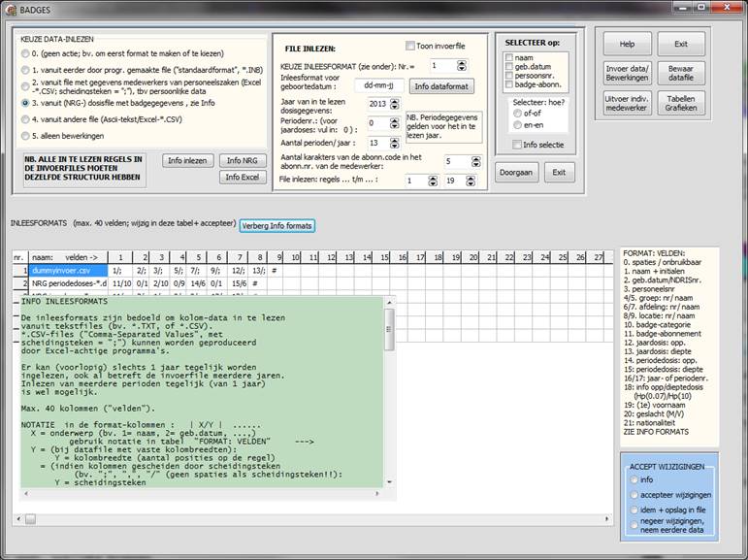Click the BADGES application icon in title bar
This screenshot has height=560, width=748.
(11, 10)
